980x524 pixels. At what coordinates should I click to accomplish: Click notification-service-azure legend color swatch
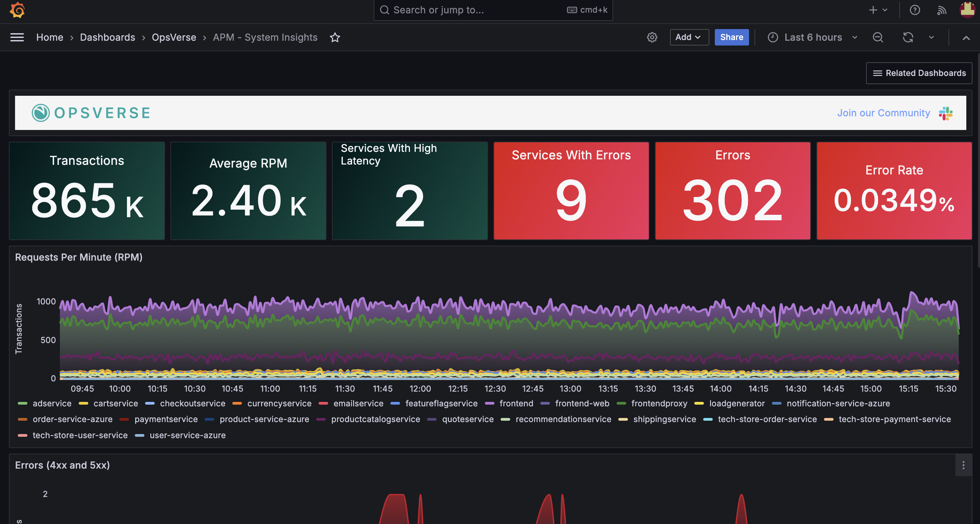click(777, 404)
